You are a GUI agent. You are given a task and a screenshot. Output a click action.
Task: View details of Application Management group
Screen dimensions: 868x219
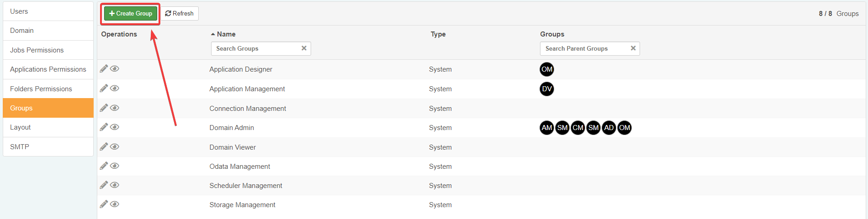(115, 89)
